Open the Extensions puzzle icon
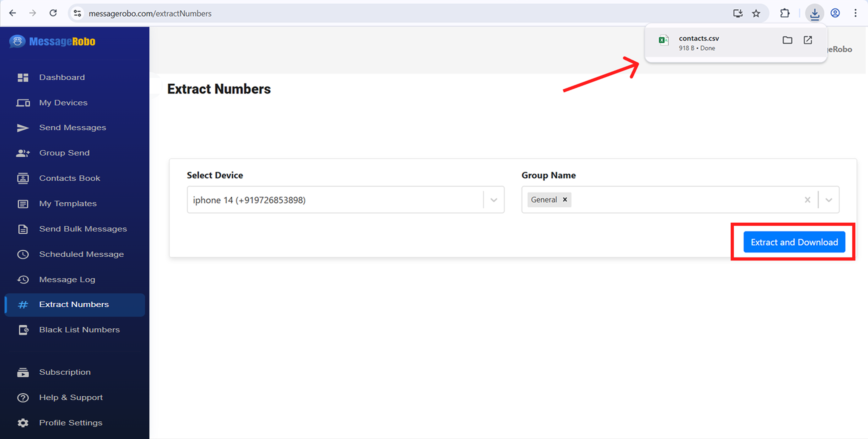 click(785, 14)
